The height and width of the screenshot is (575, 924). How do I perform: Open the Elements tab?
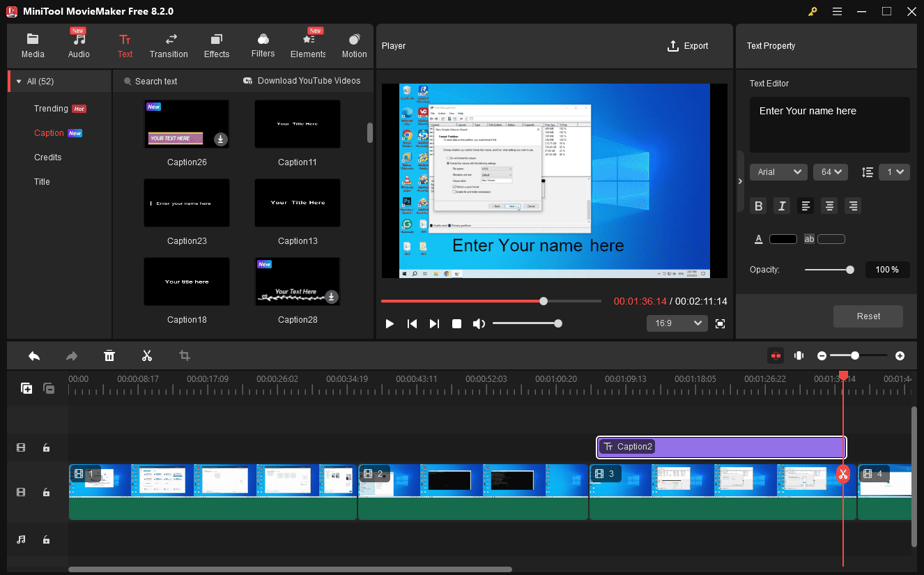point(308,46)
